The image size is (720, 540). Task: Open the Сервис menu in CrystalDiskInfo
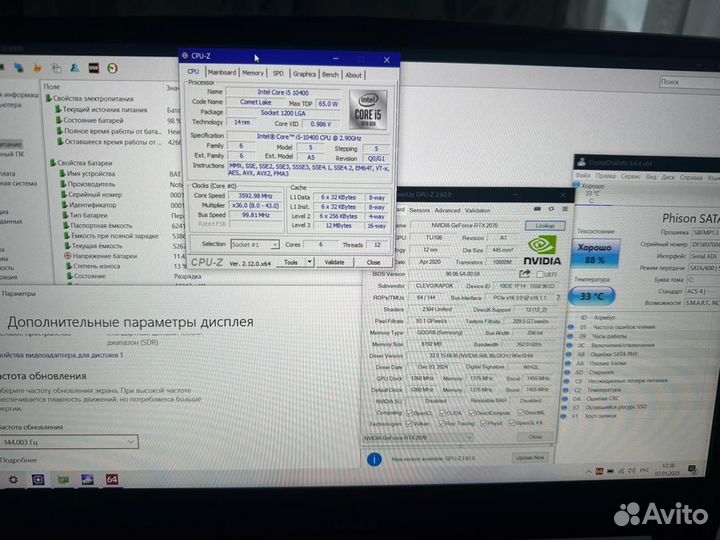point(632,177)
